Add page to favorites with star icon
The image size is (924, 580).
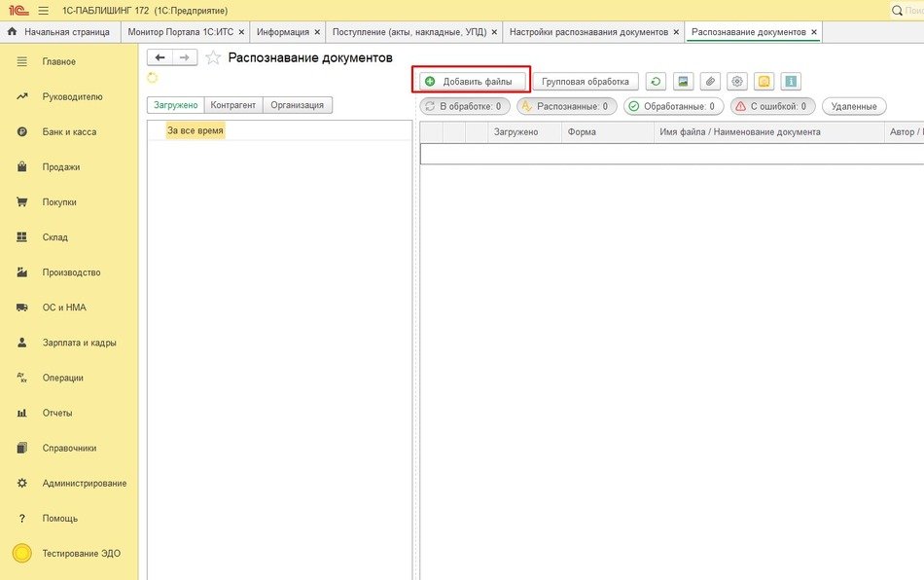[213, 58]
